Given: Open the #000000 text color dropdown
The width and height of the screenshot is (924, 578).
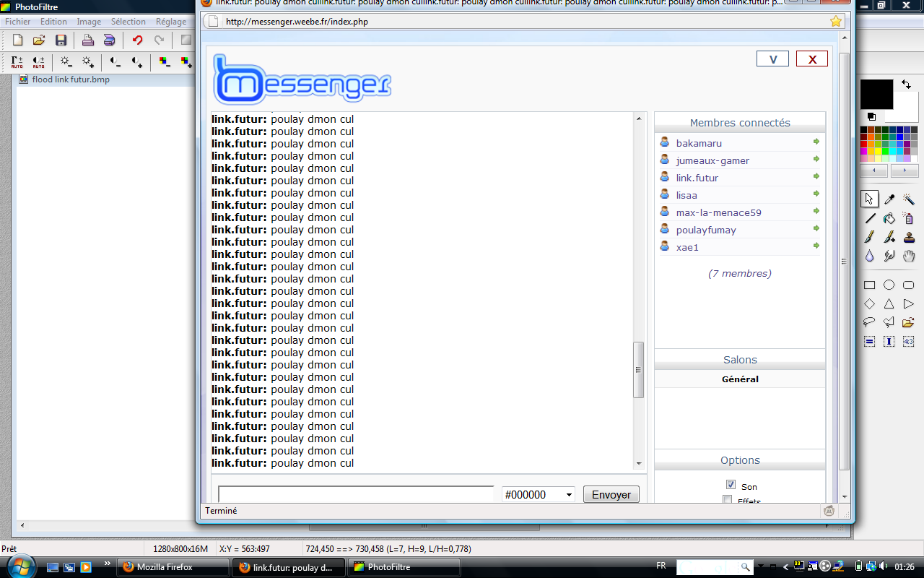Looking at the screenshot, I should 539,495.
